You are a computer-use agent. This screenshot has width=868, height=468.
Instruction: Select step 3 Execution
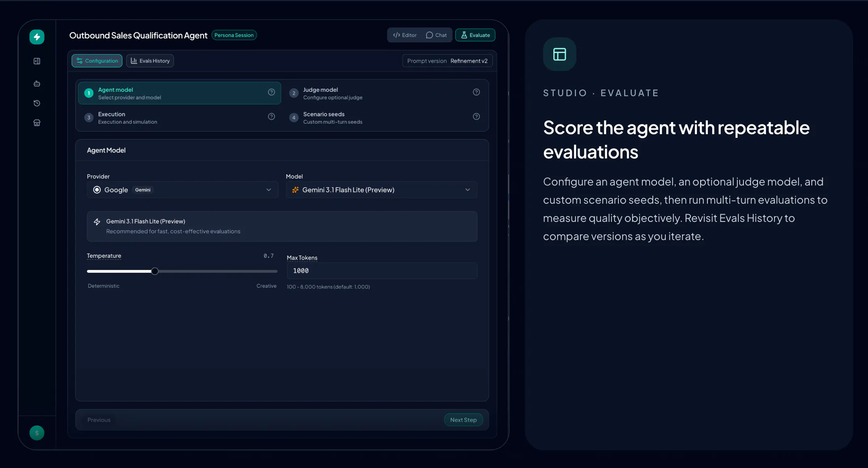point(179,118)
